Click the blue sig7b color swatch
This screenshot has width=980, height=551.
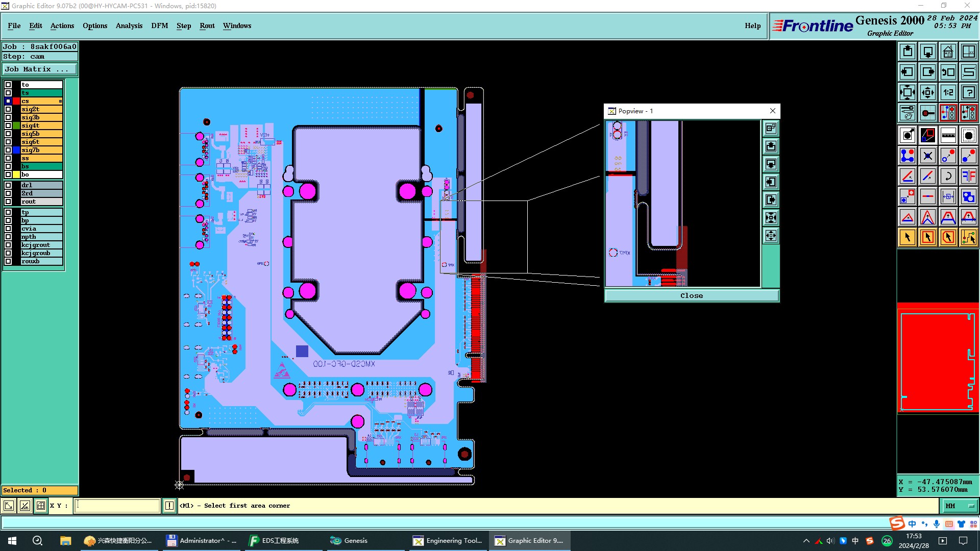click(16, 150)
